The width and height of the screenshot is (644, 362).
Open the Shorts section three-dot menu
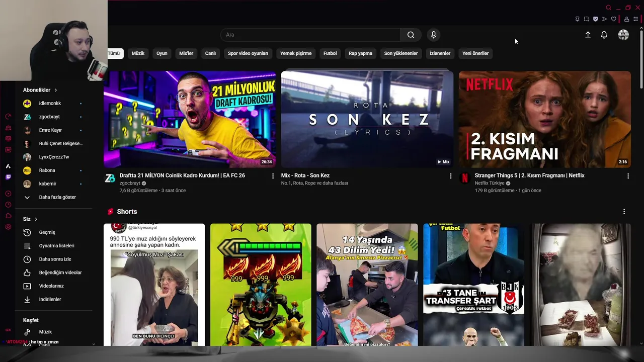click(624, 212)
